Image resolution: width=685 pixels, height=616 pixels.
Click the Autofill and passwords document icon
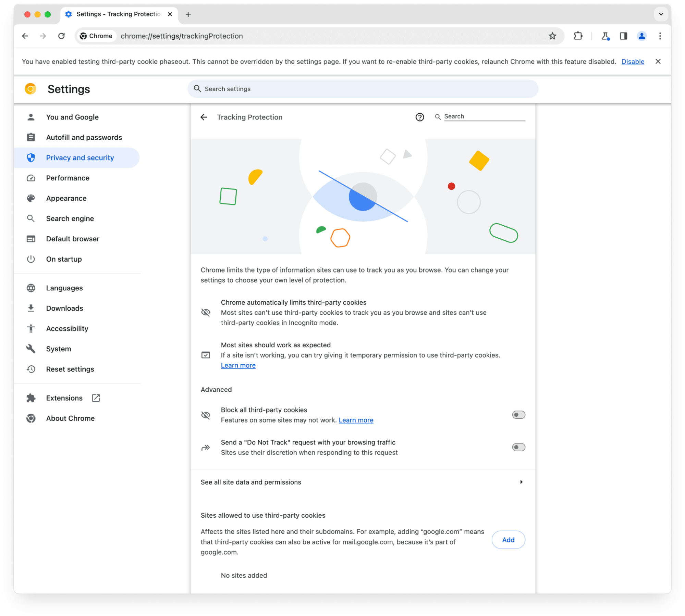click(x=31, y=137)
